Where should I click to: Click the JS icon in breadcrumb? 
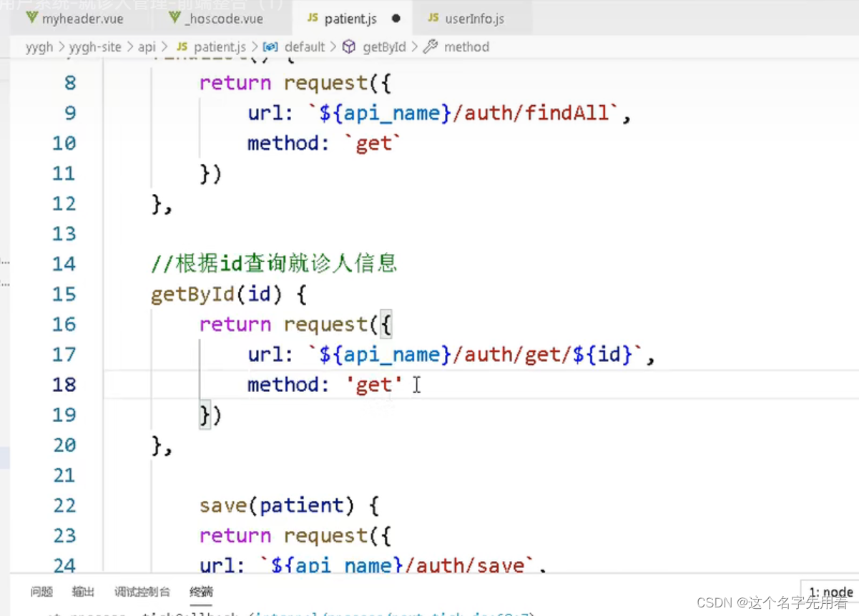pyautogui.click(x=182, y=47)
